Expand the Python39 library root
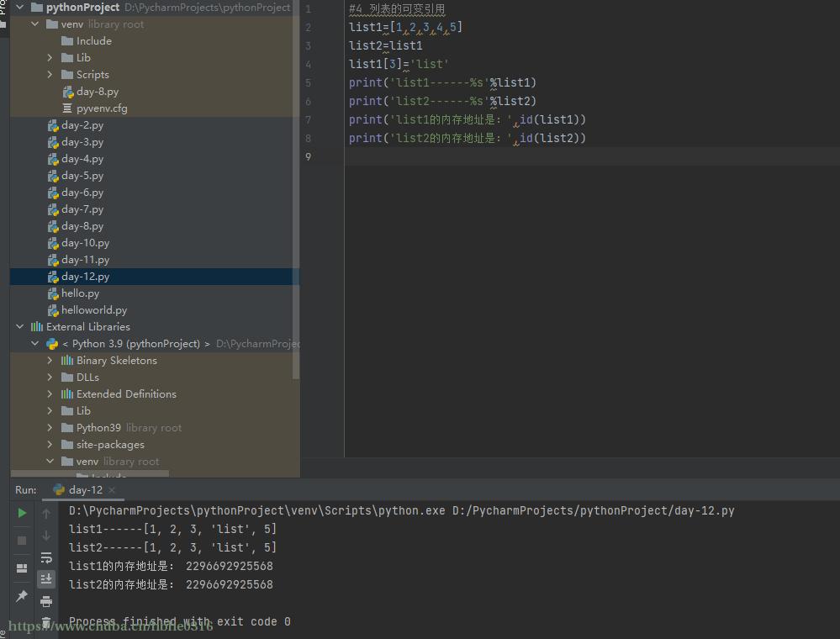 (50, 427)
